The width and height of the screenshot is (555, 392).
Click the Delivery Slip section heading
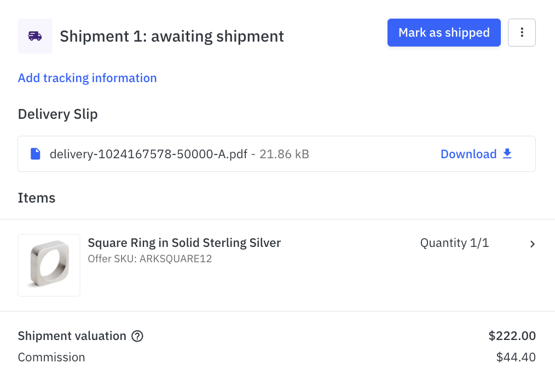tap(58, 114)
